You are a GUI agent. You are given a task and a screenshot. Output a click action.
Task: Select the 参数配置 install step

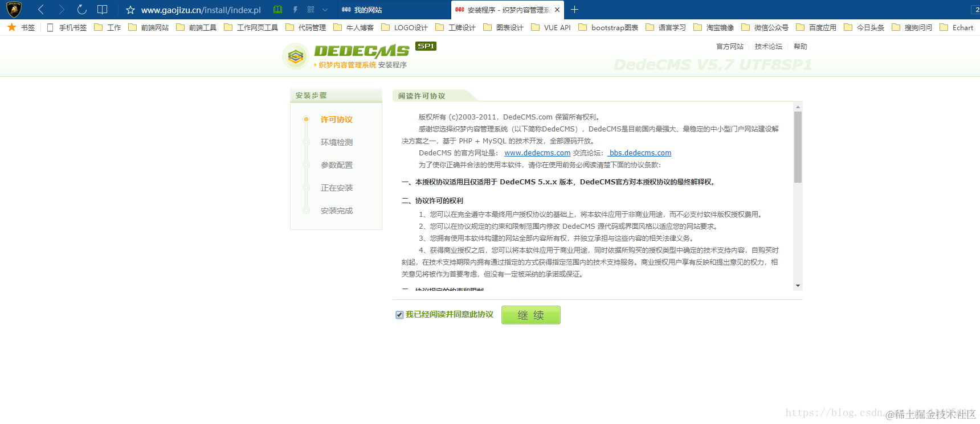point(337,165)
